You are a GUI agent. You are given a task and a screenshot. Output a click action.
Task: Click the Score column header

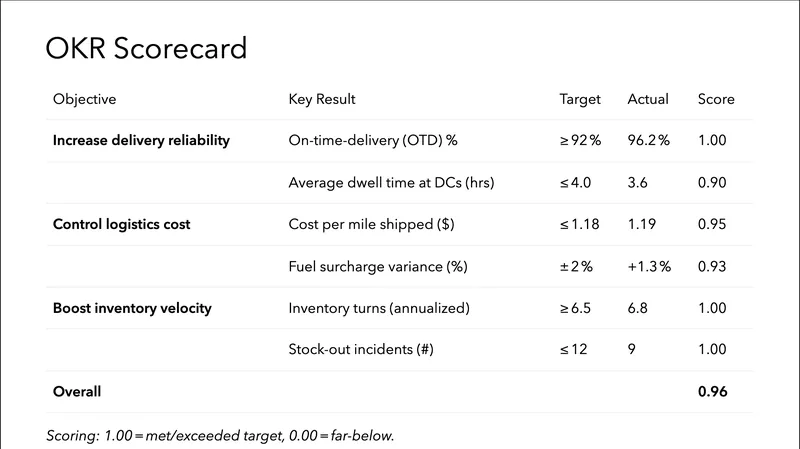click(716, 99)
